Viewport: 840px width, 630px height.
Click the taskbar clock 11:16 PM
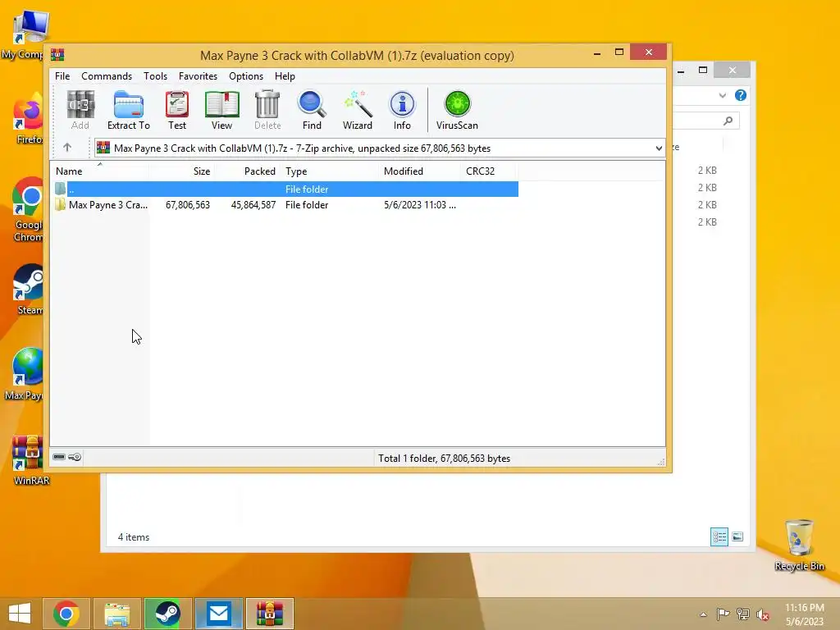point(805,608)
